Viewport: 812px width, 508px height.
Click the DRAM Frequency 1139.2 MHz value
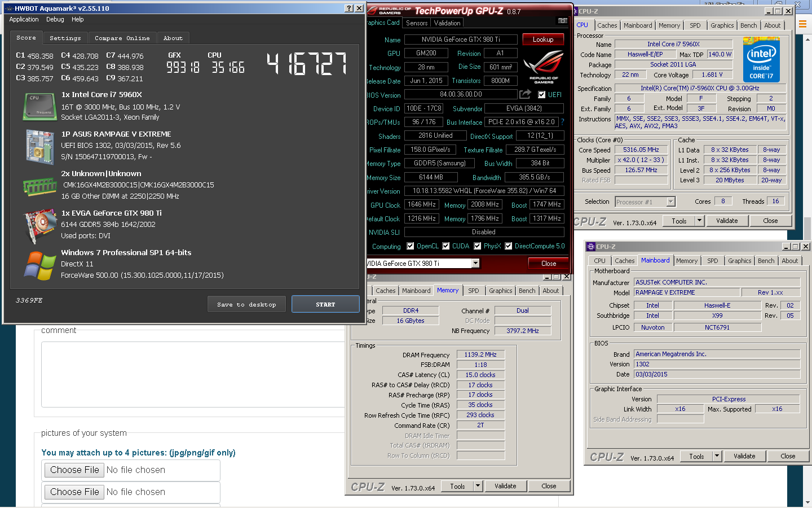[x=480, y=354]
